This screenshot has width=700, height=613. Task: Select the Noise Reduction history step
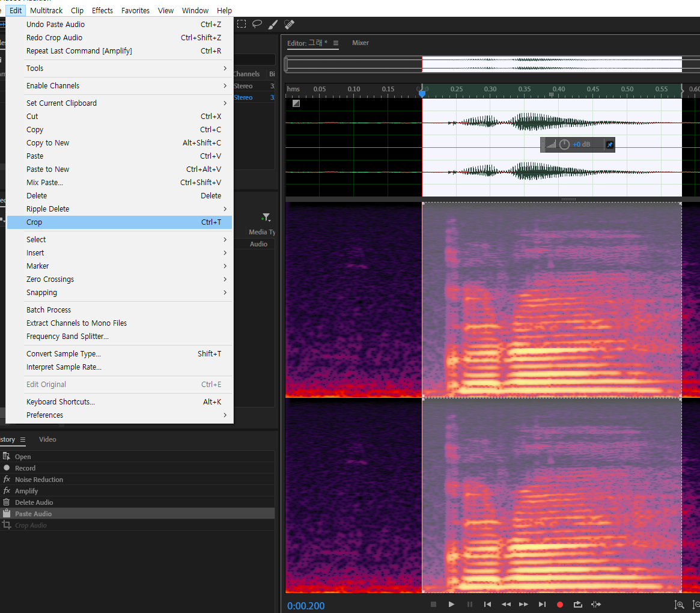(138, 480)
